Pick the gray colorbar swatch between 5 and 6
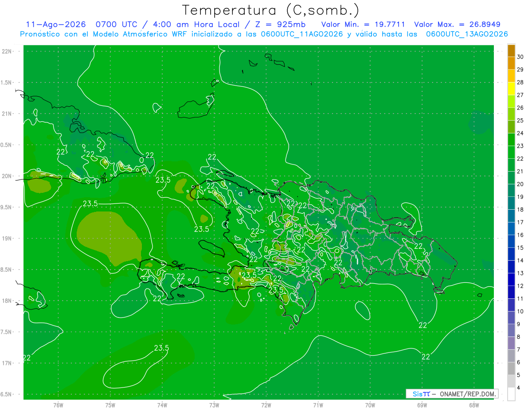 [x=511, y=368]
